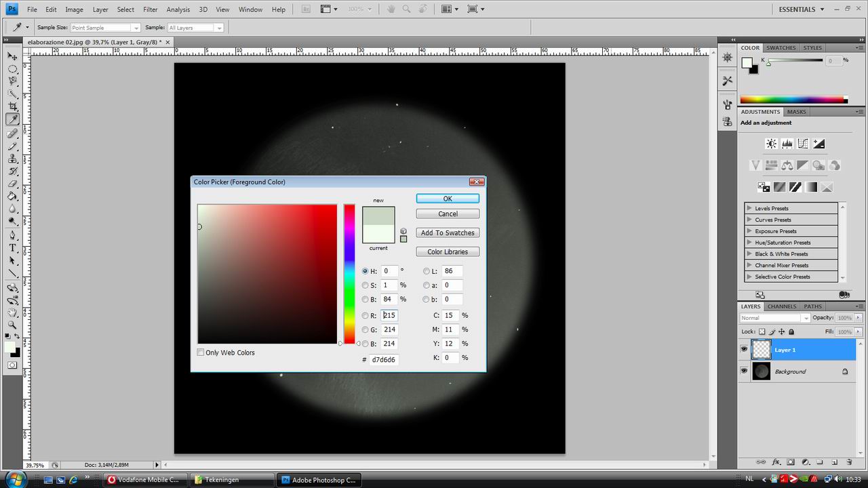Screen dimensions: 868x488
Task: Add a Curves adjustment
Action: click(803, 144)
